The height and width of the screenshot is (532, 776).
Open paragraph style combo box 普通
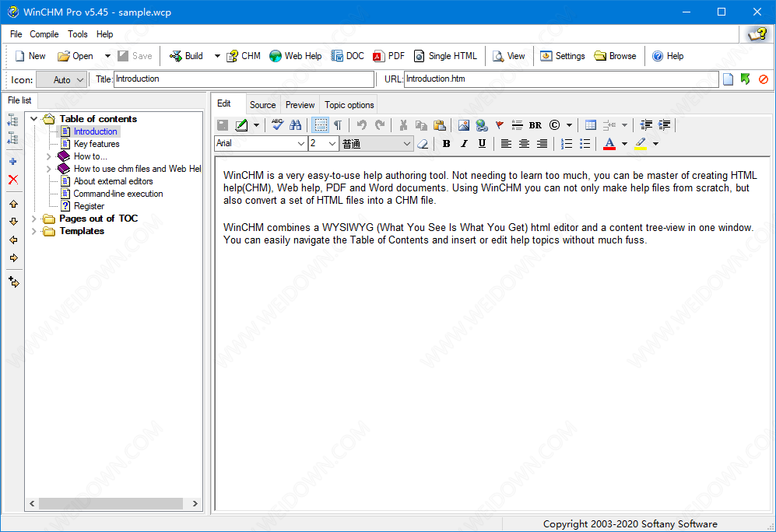click(x=376, y=143)
